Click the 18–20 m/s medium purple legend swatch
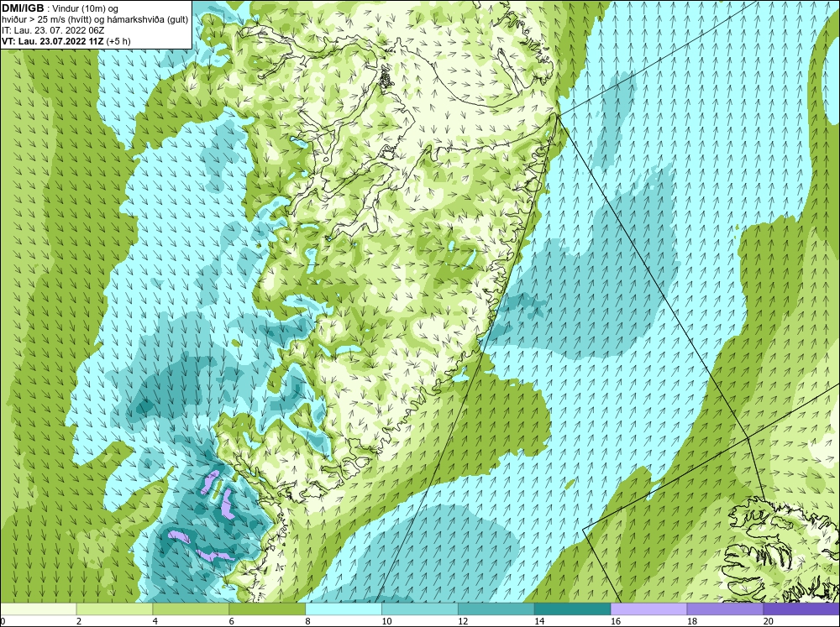Viewport: 840px width, 627px height. click(x=725, y=609)
